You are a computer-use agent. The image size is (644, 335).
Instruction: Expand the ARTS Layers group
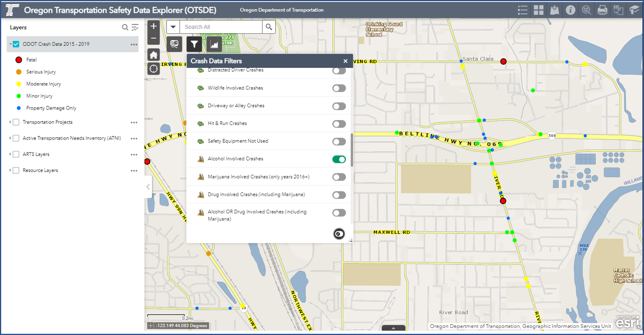pyautogui.click(x=10, y=154)
